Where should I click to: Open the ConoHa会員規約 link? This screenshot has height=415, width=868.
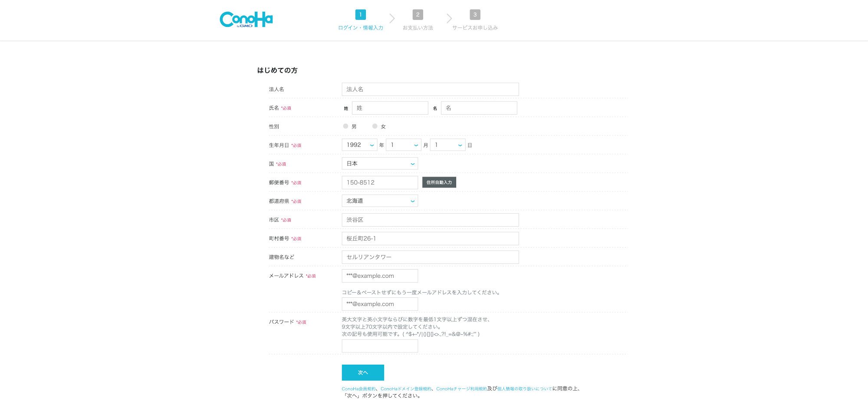358,389
